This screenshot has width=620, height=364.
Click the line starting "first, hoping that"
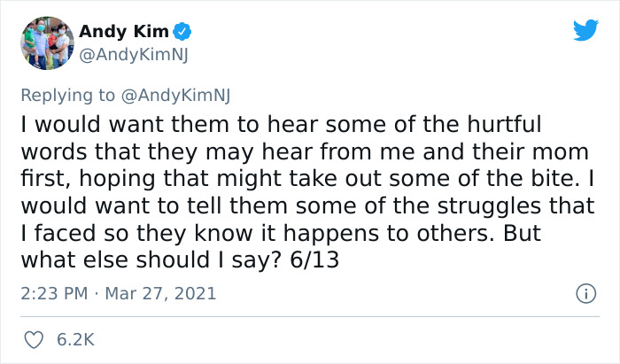tap(307, 179)
